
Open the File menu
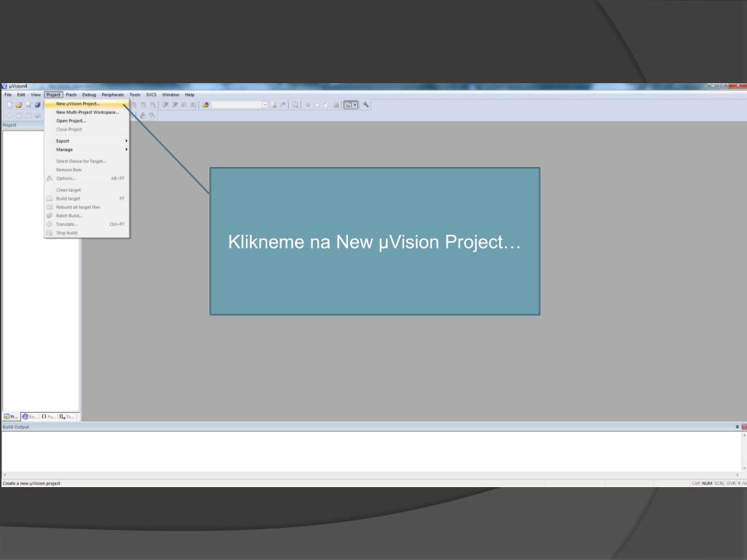click(x=8, y=95)
